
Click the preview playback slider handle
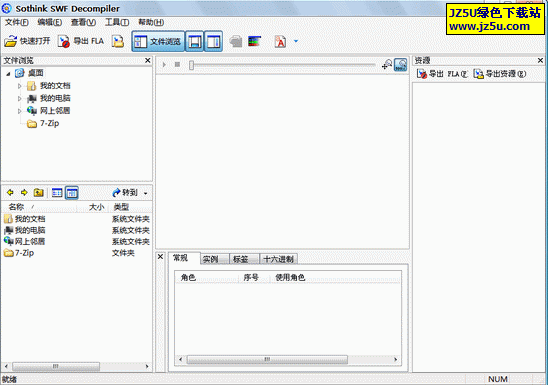click(192, 65)
